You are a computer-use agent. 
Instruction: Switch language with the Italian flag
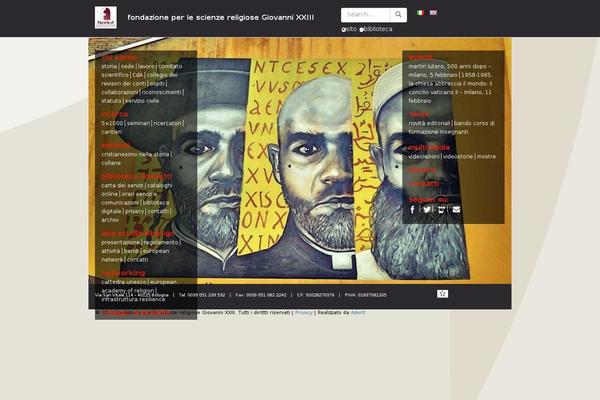(420, 13)
